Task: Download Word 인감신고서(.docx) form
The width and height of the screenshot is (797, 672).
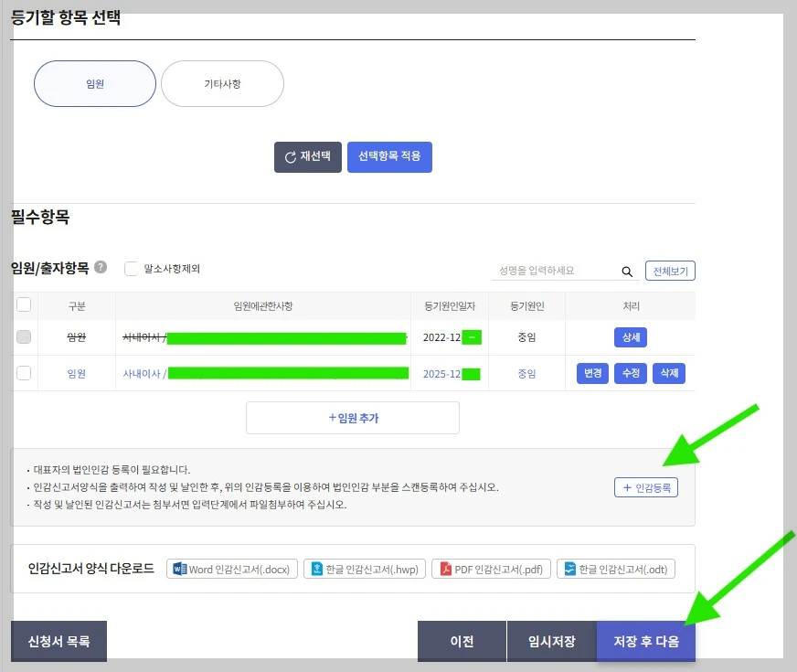Action: pos(232,570)
